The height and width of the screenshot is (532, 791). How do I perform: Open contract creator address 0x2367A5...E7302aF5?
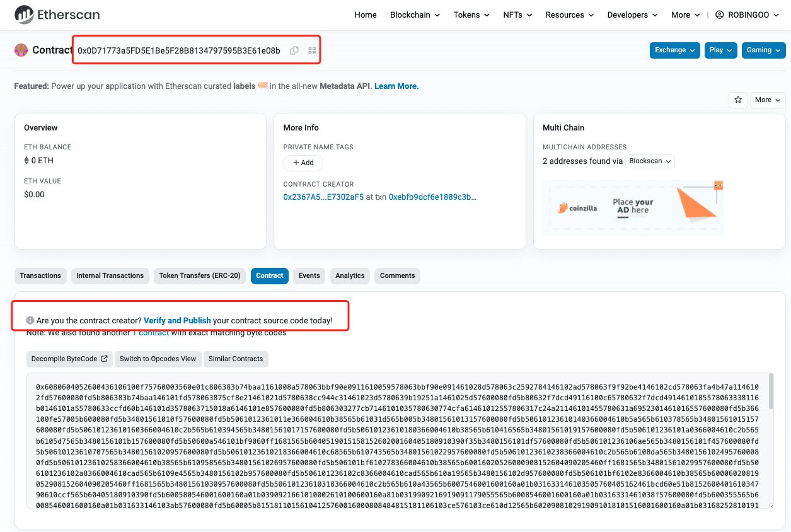pyautogui.click(x=323, y=197)
